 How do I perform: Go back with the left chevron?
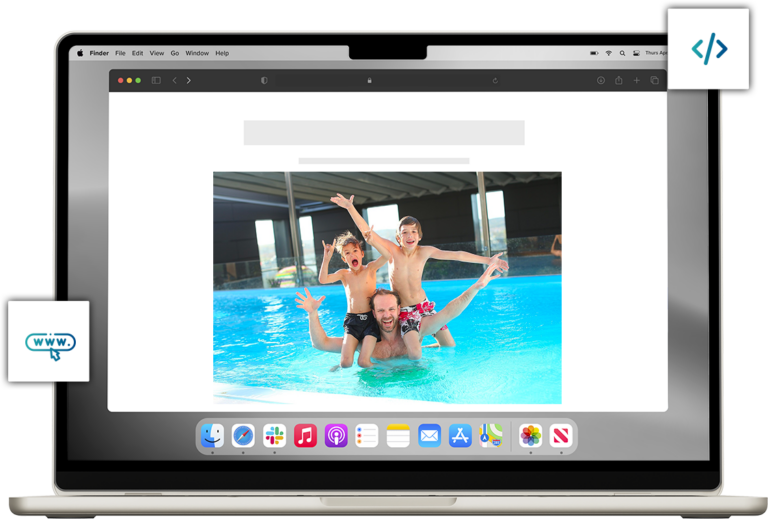point(174,80)
